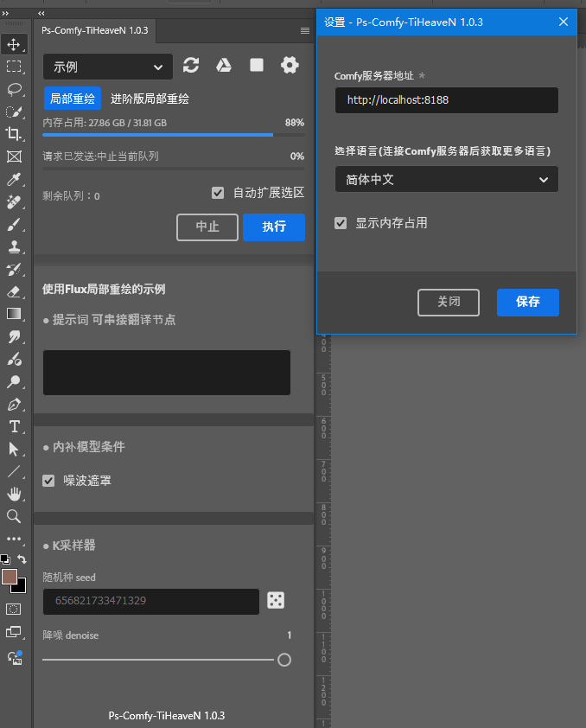The width and height of the screenshot is (586, 728).
Task: Select the Rectangular Marquee tool
Action: point(14,67)
